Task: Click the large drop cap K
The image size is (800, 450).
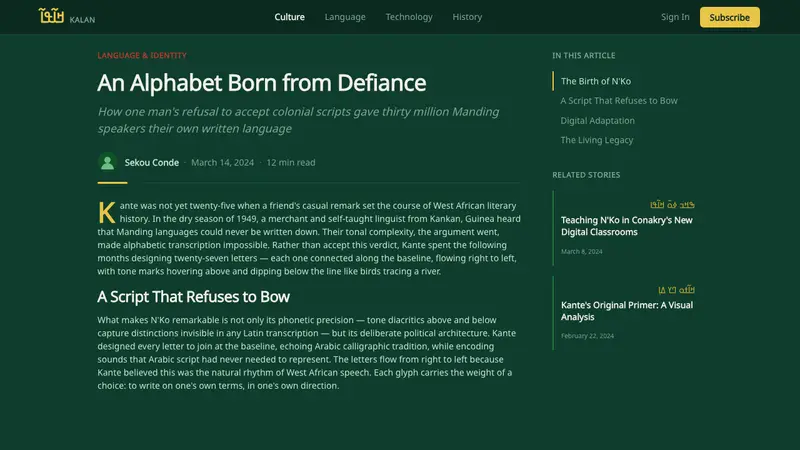Action: tap(106, 213)
